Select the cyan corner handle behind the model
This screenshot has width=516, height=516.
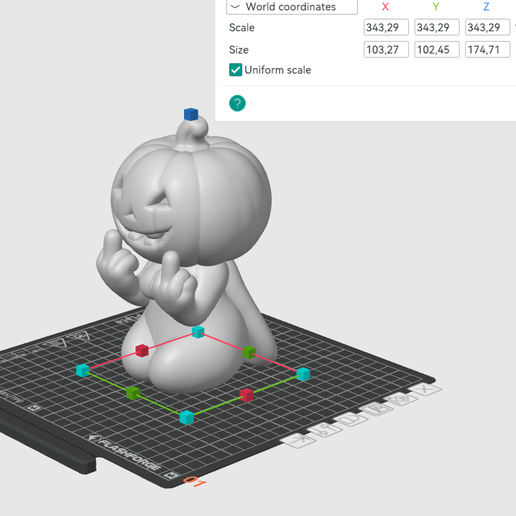click(198, 332)
